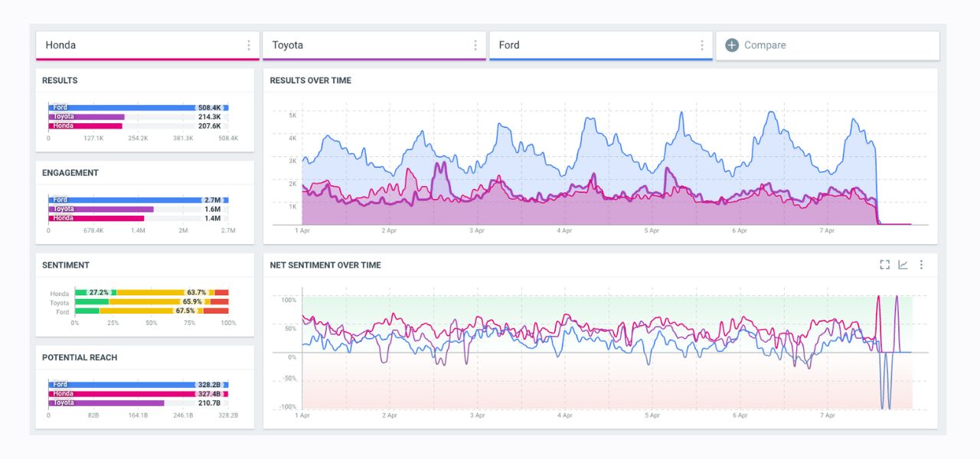Open the Honda tab options menu

click(249, 45)
